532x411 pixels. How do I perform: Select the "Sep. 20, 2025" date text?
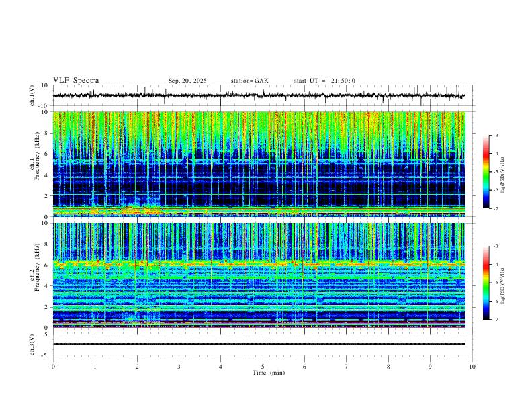[187, 81]
